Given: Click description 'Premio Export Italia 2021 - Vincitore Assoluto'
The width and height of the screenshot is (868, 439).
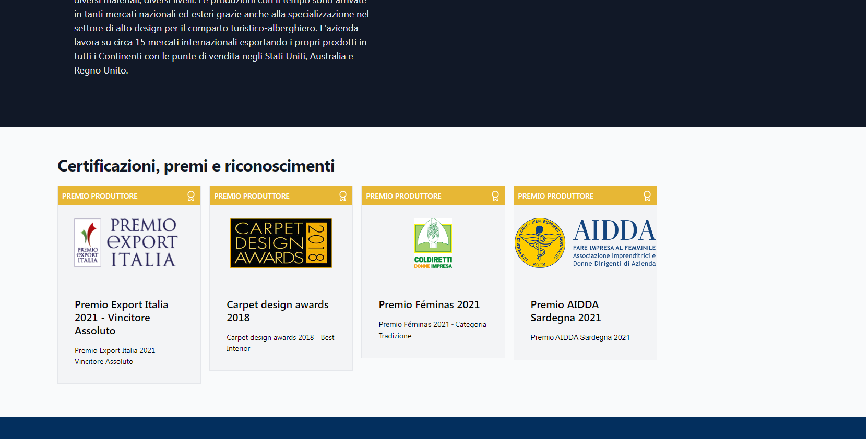Looking at the screenshot, I should click(117, 356).
